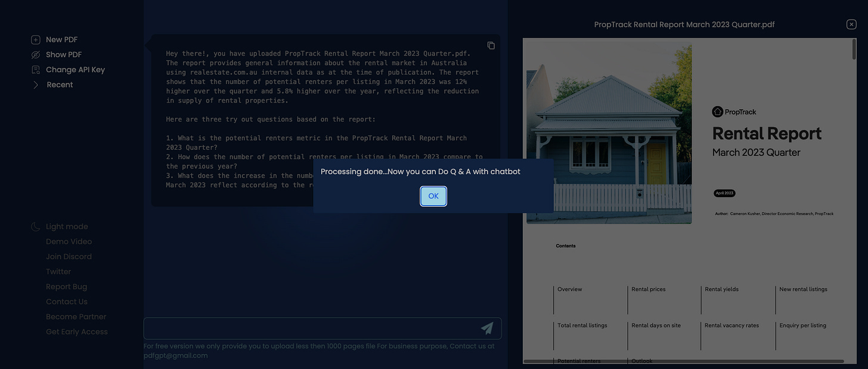Click Get Early Access link
This screenshot has width=868, height=369.
[x=77, y=331]
